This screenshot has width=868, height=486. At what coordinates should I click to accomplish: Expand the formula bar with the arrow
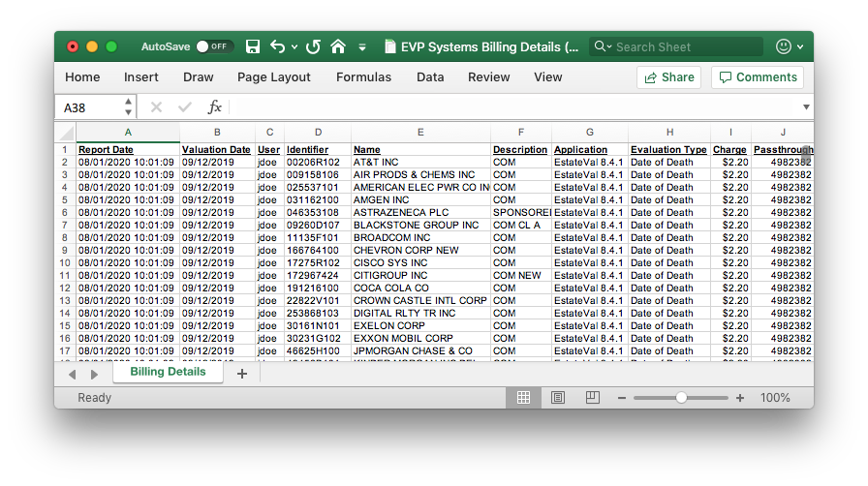(x=806, y=107)
